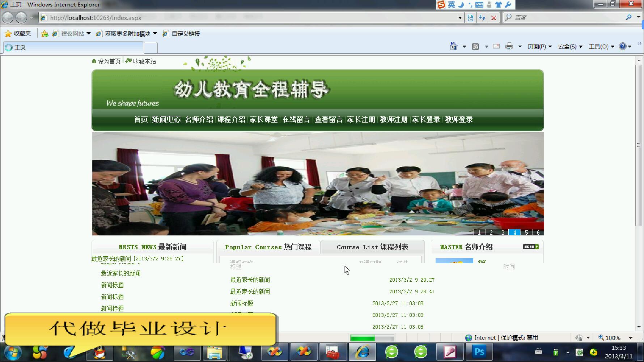Screen dimensions: 644x362
Task: Switch to Popular Courses 热门课程 tab
Action: 268,247
